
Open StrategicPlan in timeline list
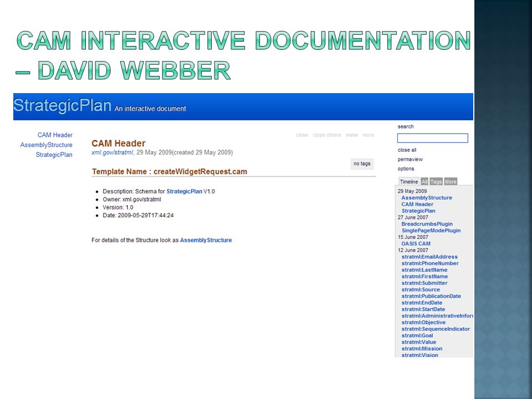[418, 211]
